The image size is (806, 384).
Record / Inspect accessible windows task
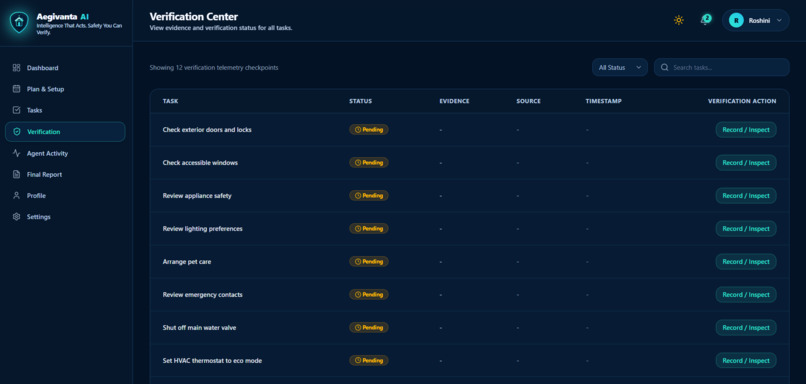point(746,162)
